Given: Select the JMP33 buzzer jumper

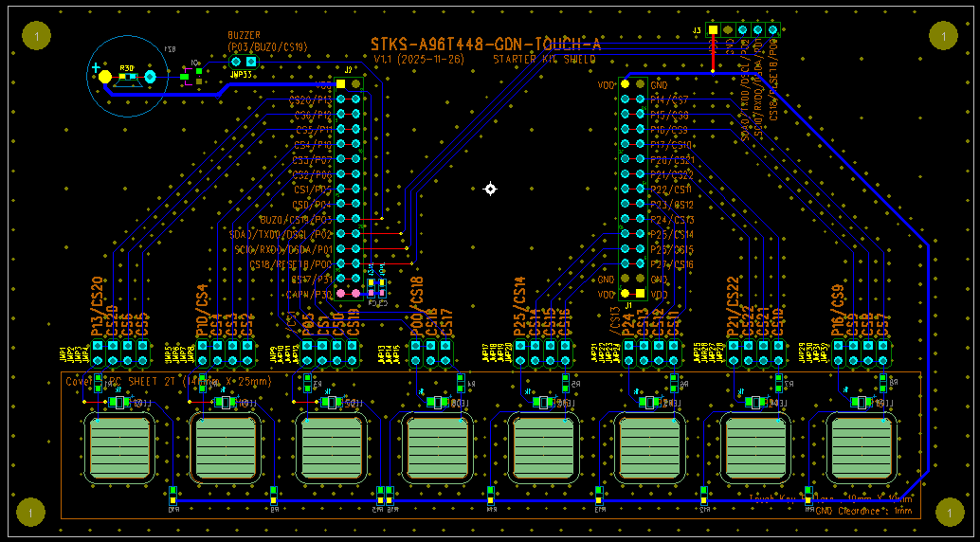Looking at the screenshot, I should click(244, 62).
